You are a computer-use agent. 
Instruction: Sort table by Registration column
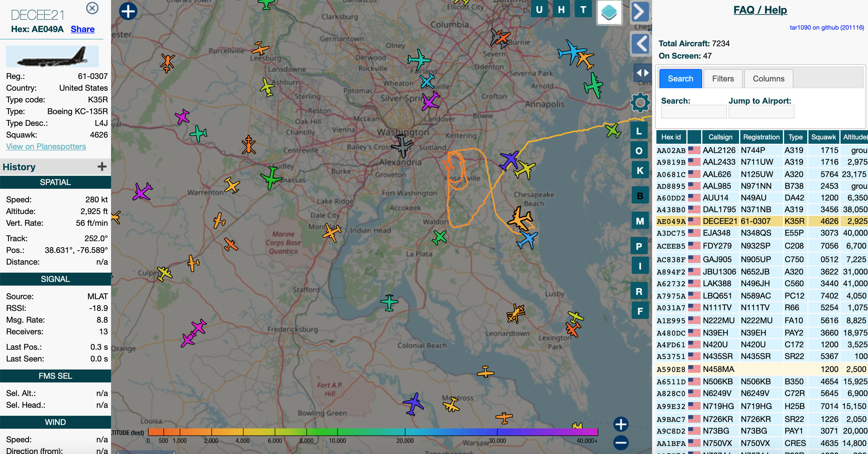pyautogui.click(x=761, y=137)
